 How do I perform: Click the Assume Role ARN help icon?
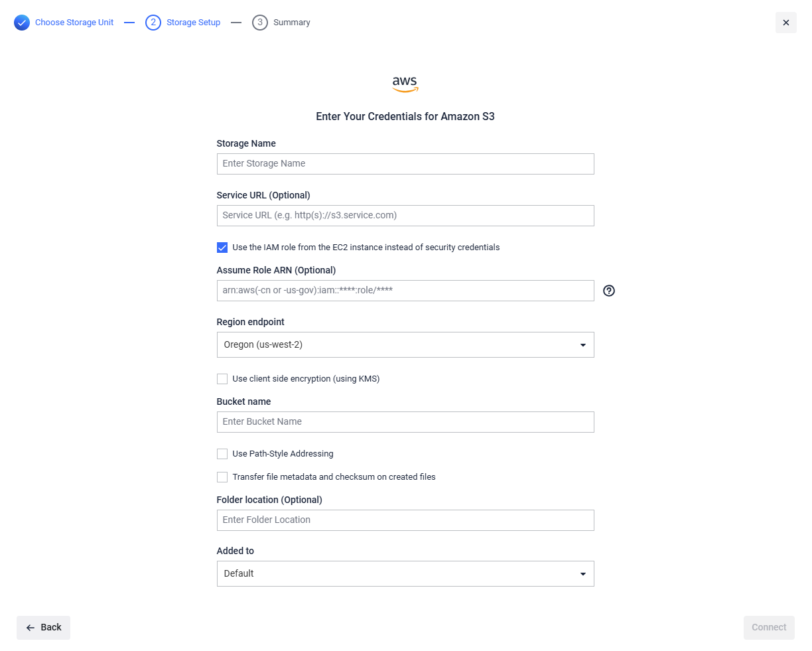tap(609, 291)
